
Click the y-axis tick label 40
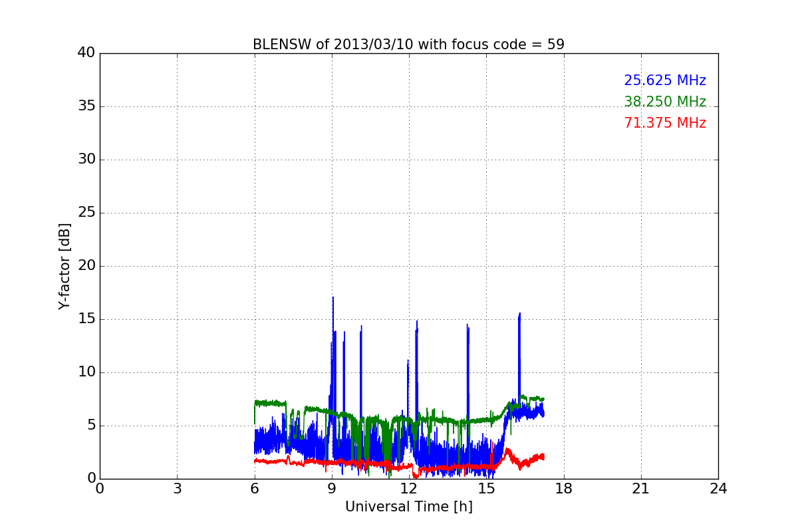(x=86, y=53)
